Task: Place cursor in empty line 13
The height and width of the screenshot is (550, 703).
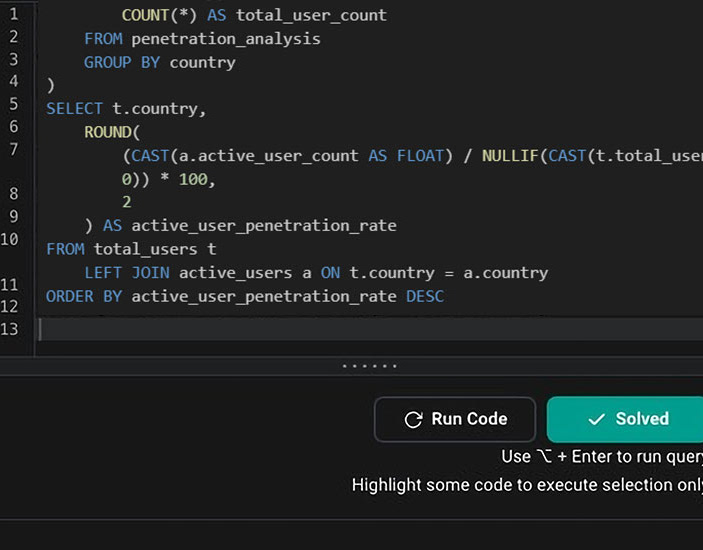Action: 371,329
